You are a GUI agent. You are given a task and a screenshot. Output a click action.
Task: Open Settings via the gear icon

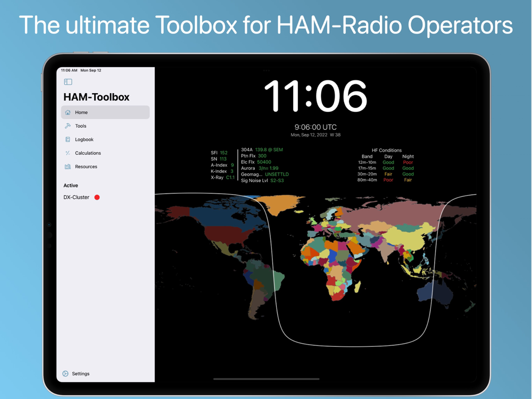[65, 373]
